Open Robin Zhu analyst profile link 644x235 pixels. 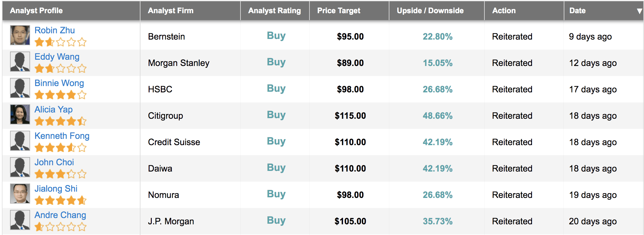pyautogui.click(x=55, y=30)
